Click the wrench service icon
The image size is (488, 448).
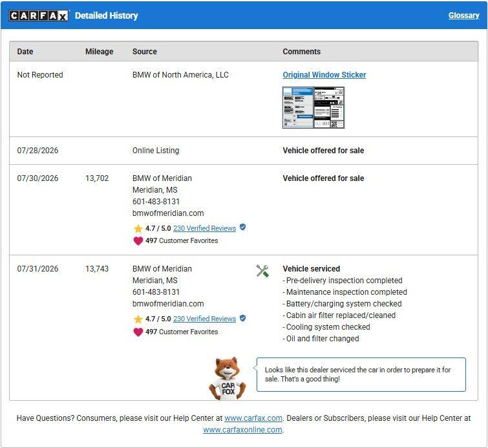click(x=262, y=271)
